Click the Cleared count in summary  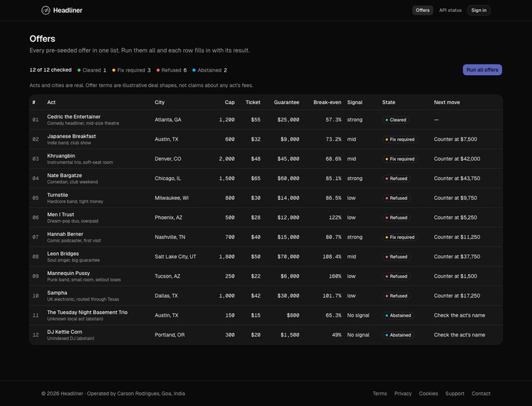click(92, 70)
